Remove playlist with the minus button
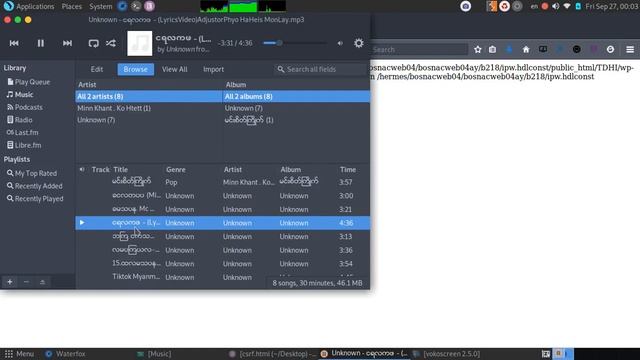640x360 pixels. (26, 282)
